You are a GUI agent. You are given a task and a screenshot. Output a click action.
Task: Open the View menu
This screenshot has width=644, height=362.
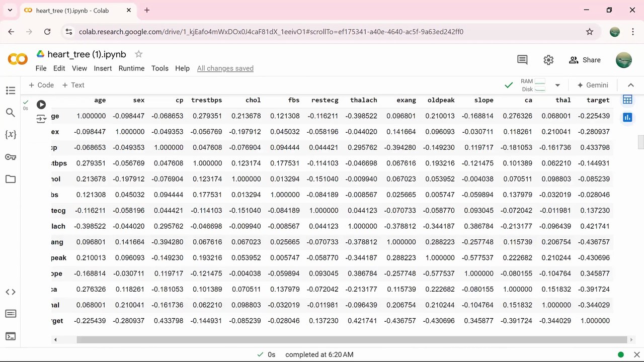pos(79,68)
